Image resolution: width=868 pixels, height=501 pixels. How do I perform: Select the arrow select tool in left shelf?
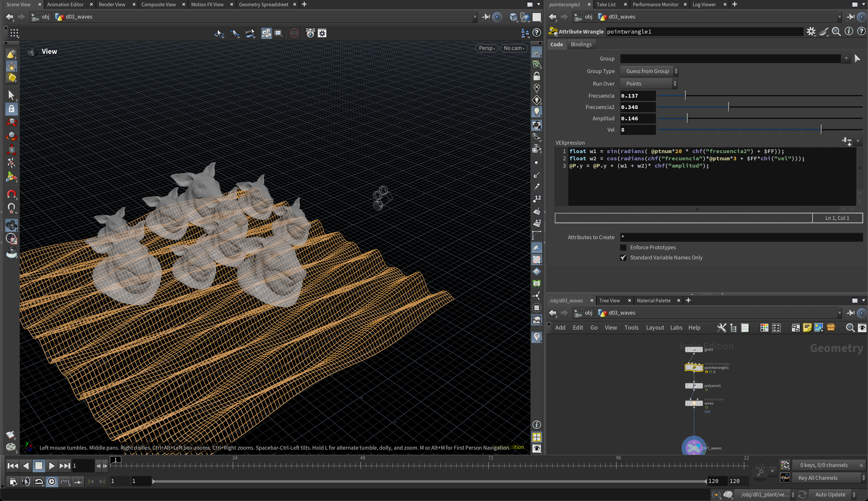click(x=11, y=95)
